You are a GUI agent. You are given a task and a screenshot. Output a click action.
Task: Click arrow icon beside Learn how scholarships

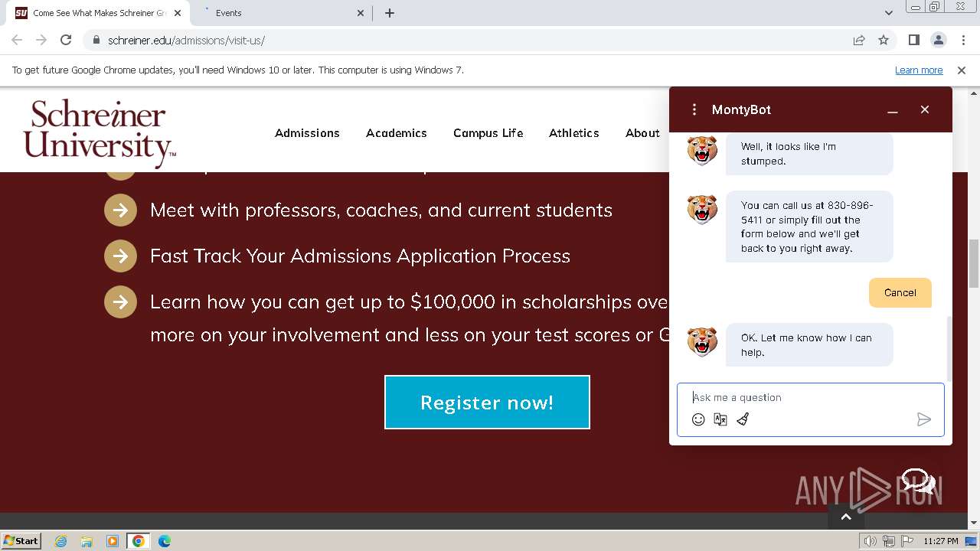(120, 302)
